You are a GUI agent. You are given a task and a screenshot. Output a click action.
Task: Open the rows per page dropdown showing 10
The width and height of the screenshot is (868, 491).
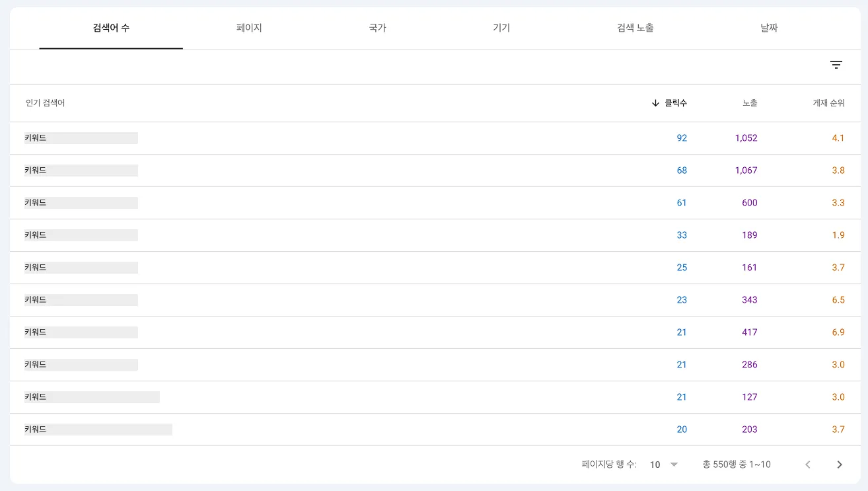(x=663, y=464)
